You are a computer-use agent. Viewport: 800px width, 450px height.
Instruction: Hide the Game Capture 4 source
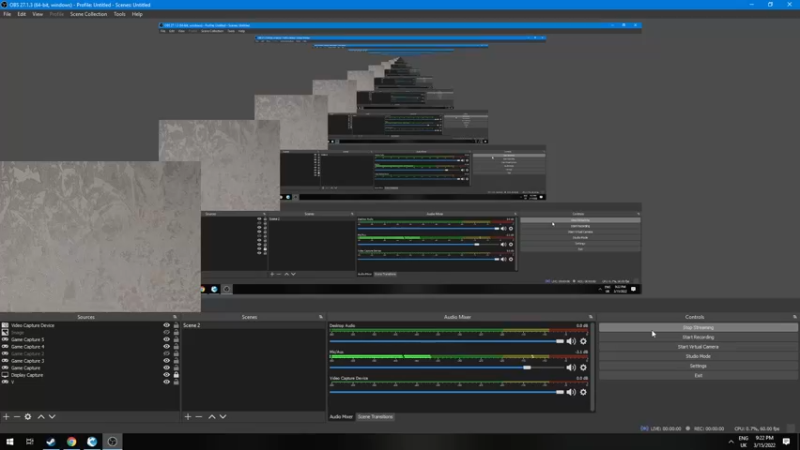tap(166, 347)
